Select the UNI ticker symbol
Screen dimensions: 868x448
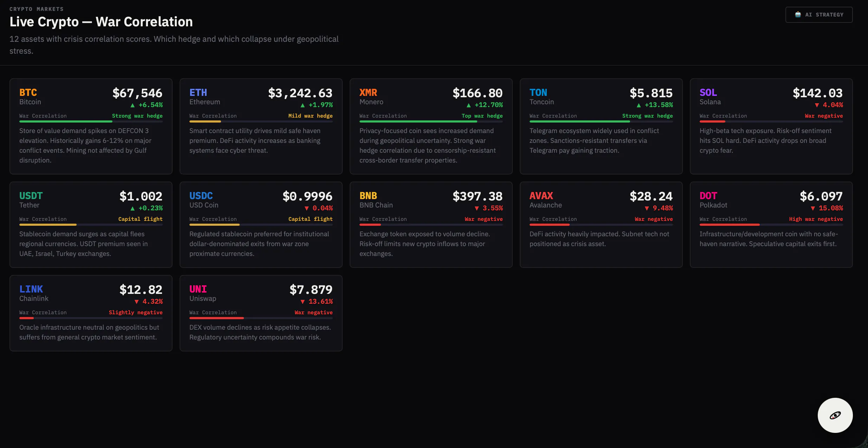tap(198, 289)
